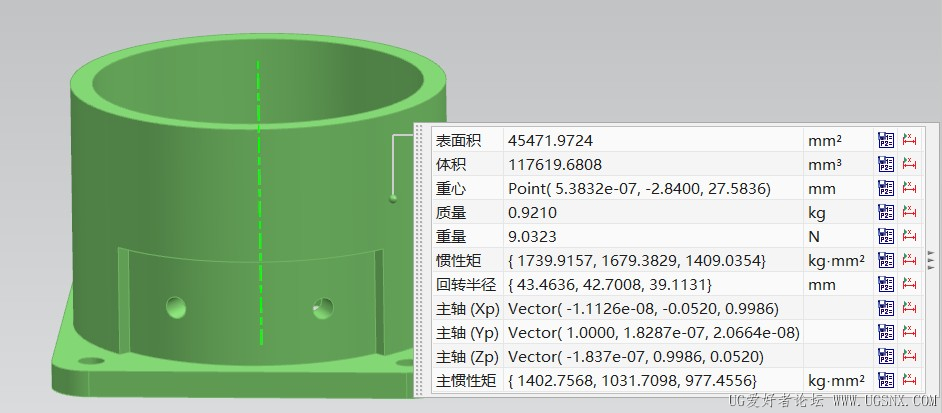Viewport: 942px width, 413px height.
Task: Select the 主惯性矩 label cell
Action: pos(467,381)
